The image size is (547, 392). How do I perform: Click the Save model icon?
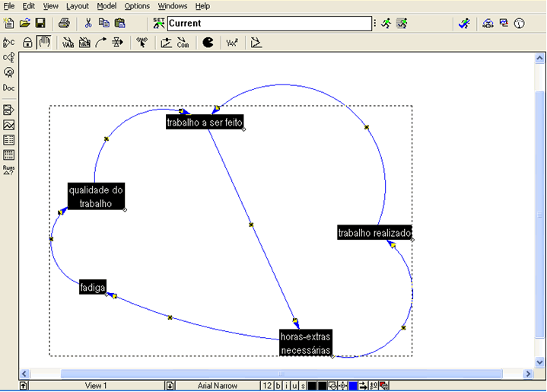[x=40, y=24]
